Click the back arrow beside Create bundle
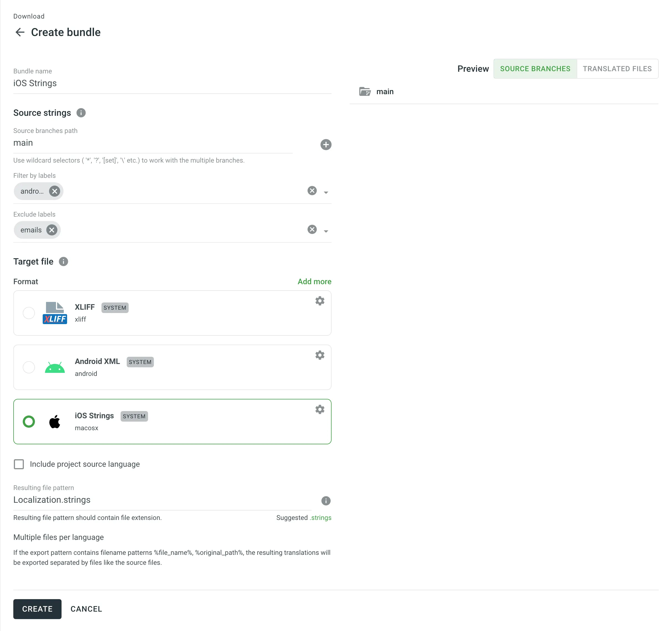Viewport: 672px width, 631px height. (x=20, y=32)
